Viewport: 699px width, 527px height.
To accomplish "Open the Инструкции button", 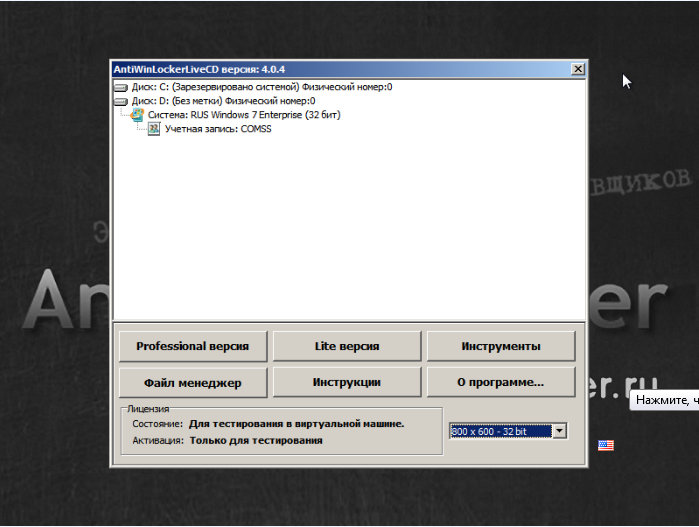I will click(x=347, y=382).
